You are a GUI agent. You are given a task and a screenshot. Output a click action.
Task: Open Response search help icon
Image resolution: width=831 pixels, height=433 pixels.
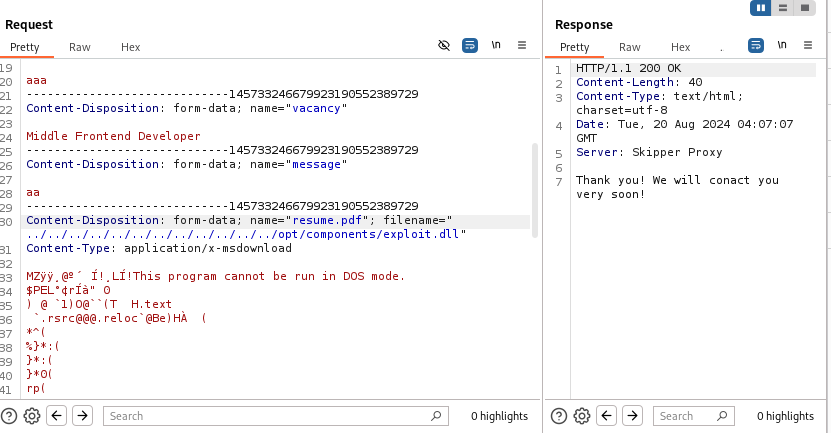(559, 416)
